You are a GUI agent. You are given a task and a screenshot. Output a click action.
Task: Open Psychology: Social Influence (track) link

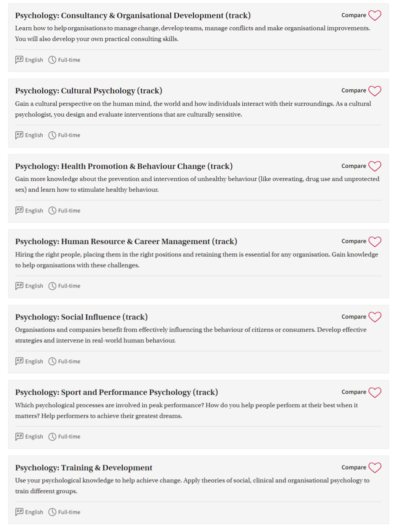point(81,317)
